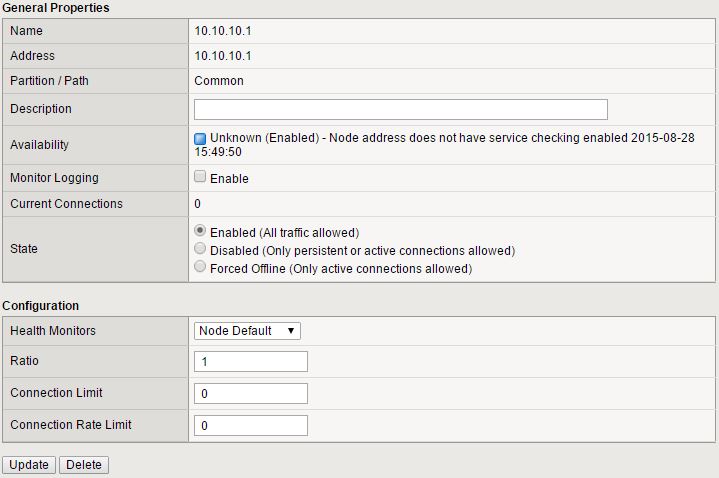The width and height of the screenshot is (719, 478).
Task: Click the Common partition path value
Action: [219, 81]
